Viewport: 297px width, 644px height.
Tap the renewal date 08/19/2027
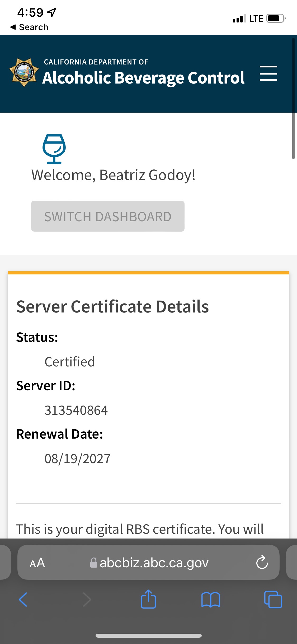(x=77, y=459)
